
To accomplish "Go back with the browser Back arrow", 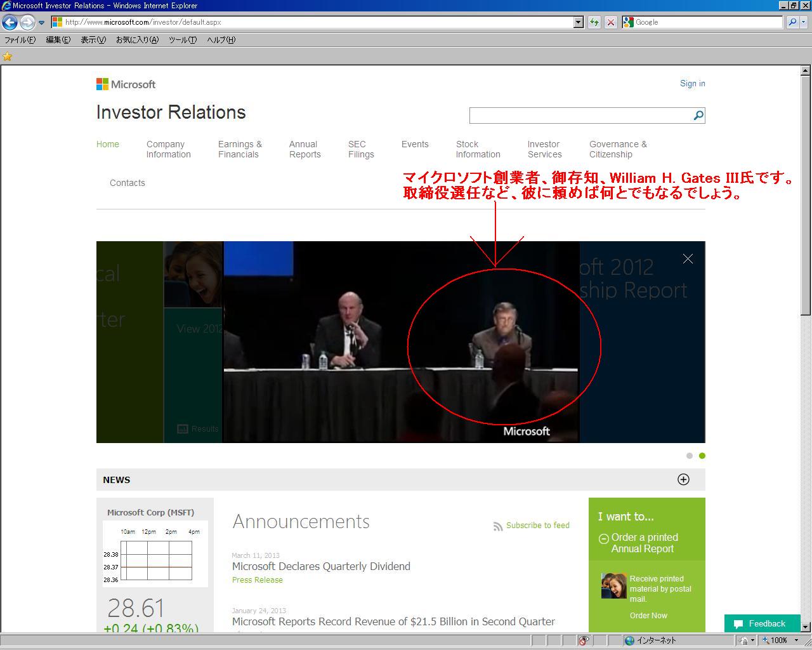I will tap(10, 22).
